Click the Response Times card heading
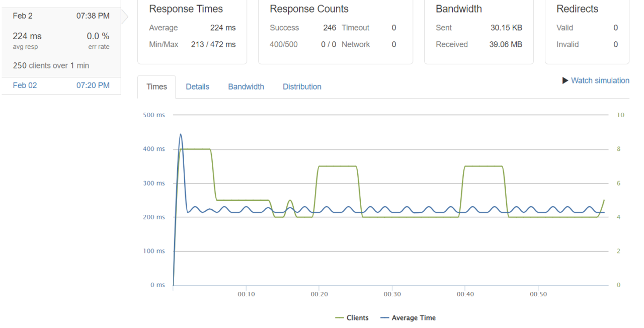The height and width of the screenshot is (328, 644). [x=186, y=9]
